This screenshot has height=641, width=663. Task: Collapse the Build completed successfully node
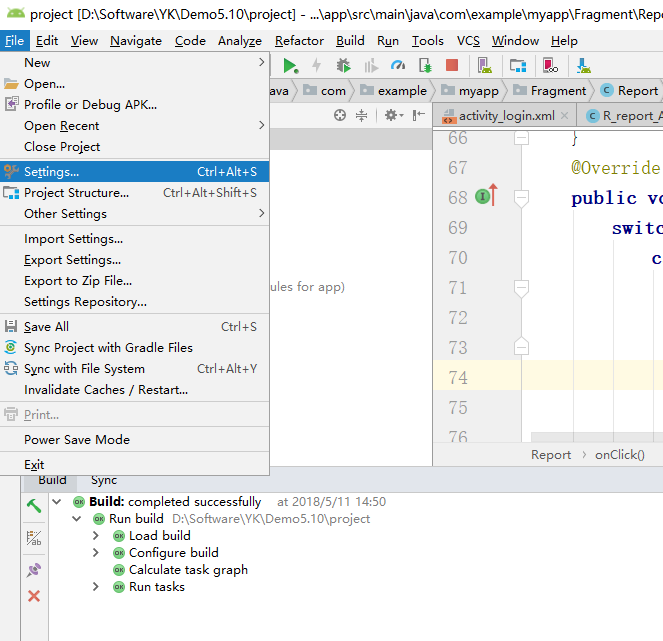[x=57, y=502]
